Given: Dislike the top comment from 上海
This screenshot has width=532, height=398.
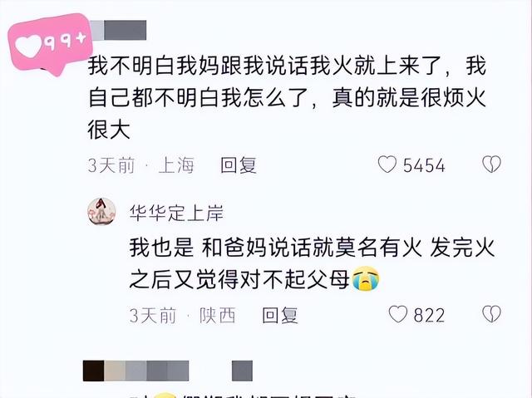Looking at the screenshot, I should click(x=491, y=165).
